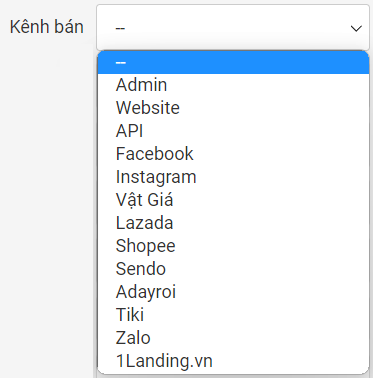This screenshot has height=378, width=373.
Task: Open the Kênh bán combo box
Action: tap(233, 27)
